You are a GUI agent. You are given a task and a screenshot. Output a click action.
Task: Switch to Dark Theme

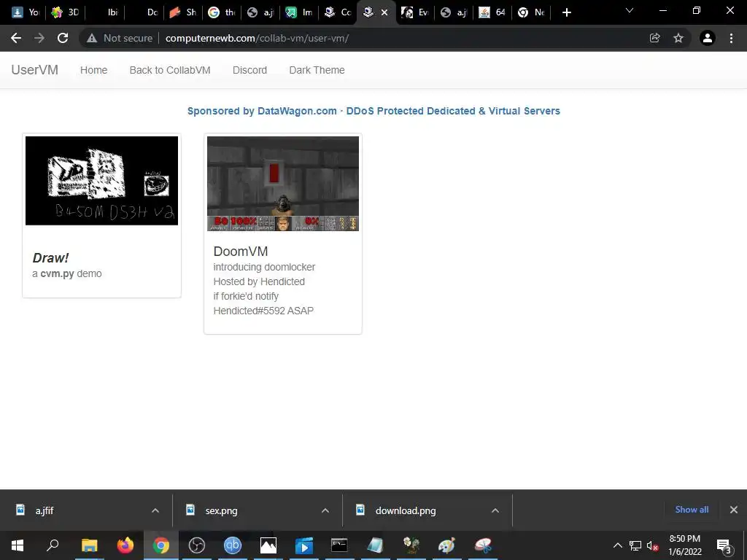point(317,70)
